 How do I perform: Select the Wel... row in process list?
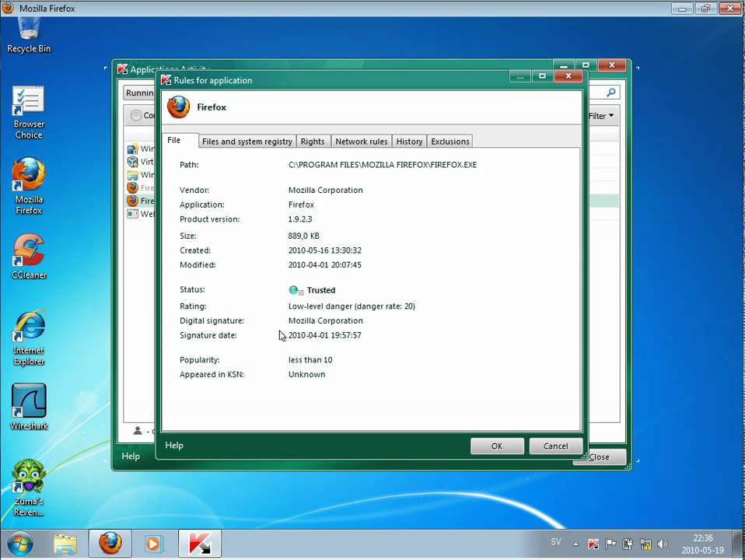(x=140, y=214)
